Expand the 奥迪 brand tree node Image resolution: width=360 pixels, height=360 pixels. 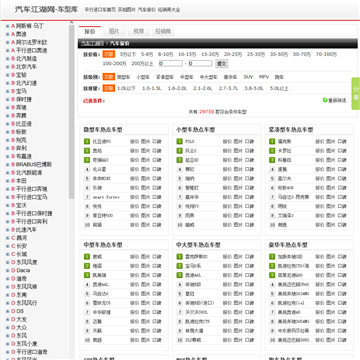click(8, 34)
